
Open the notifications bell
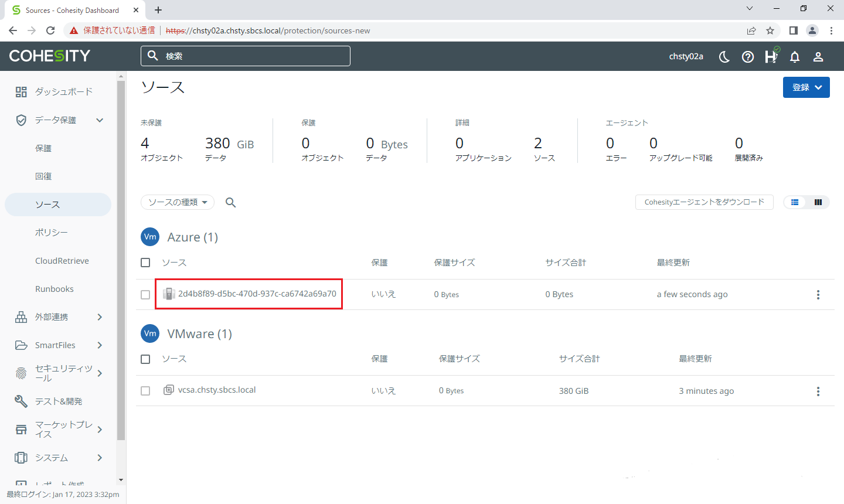coord(795,57)
